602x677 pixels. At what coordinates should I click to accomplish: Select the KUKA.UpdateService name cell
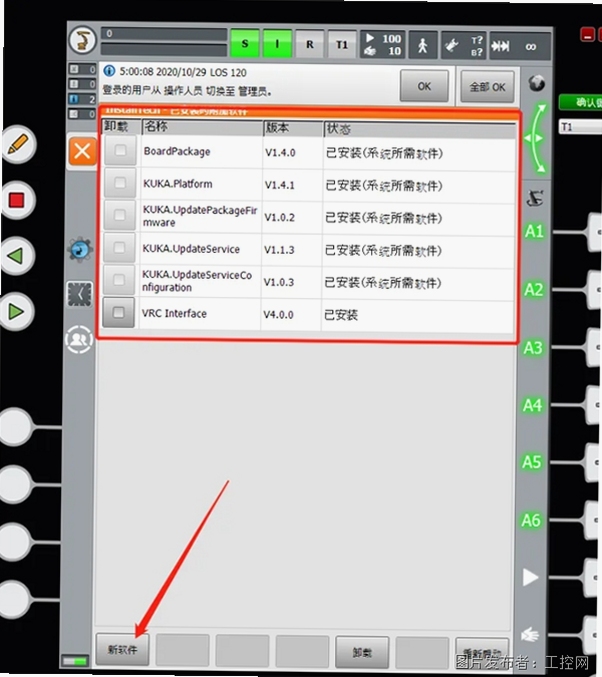200,249
